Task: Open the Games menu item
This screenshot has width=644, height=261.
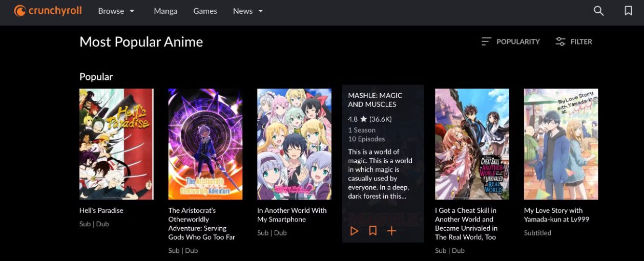Action: point(205,11)
